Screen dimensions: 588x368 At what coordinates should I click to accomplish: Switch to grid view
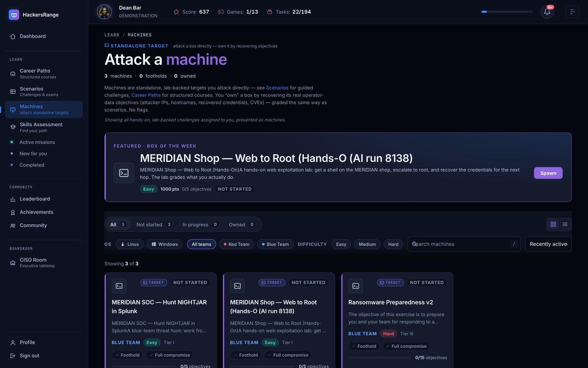553,224
